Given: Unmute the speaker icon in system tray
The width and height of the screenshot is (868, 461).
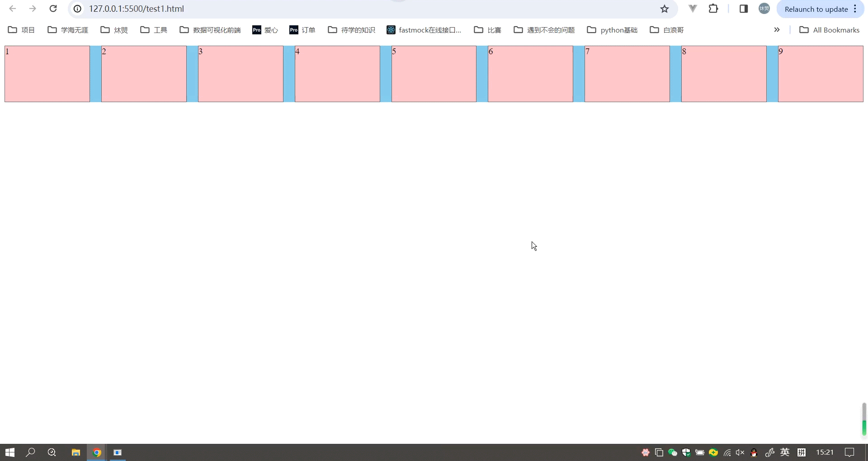Looking at the screenshot, I should tap(740, 452).
